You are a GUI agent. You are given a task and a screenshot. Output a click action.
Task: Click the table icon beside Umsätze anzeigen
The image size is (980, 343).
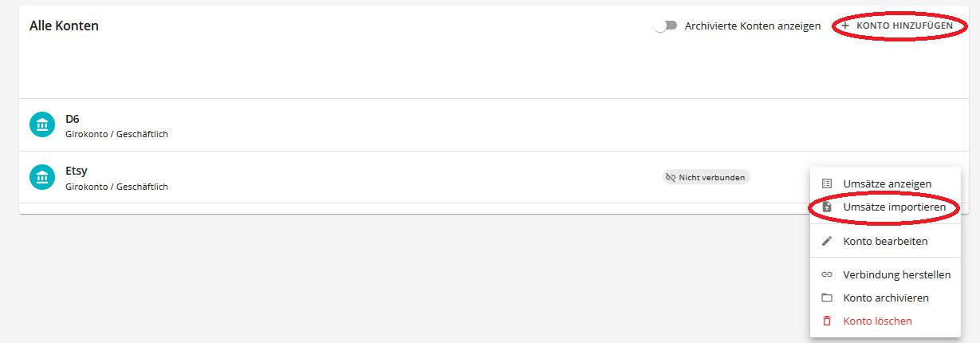pyautogui.click(x=827, y=183)
